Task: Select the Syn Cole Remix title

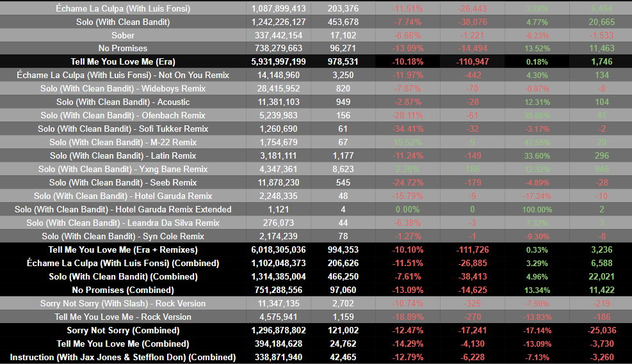Action: click(x=123, y=236)
